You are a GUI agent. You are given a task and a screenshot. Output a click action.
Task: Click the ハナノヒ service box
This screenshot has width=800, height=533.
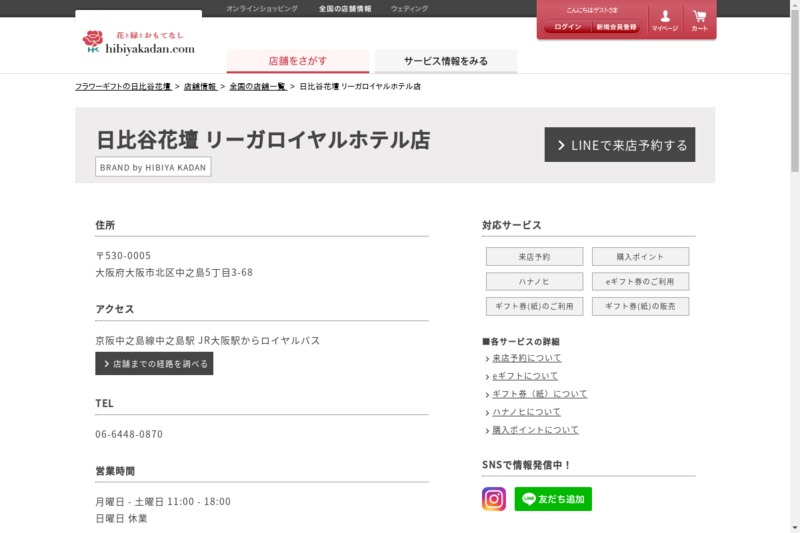point(534,282)
